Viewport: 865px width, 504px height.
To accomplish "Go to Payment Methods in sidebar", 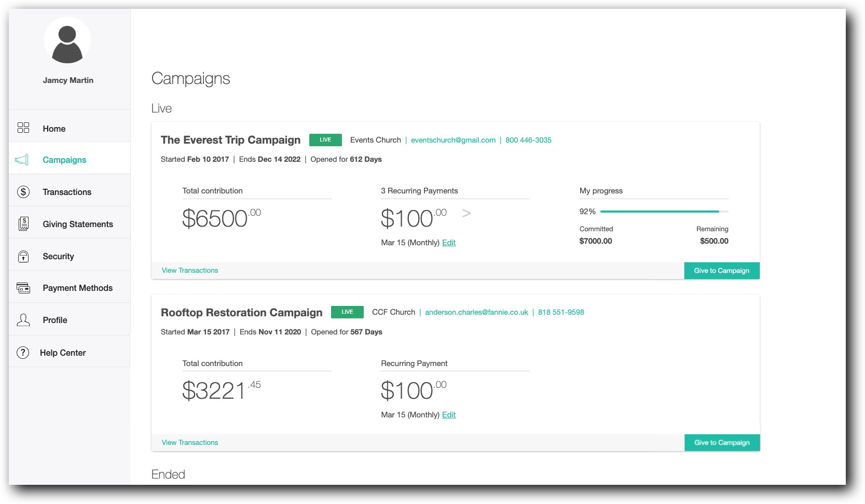I will [x=77, y=288].
